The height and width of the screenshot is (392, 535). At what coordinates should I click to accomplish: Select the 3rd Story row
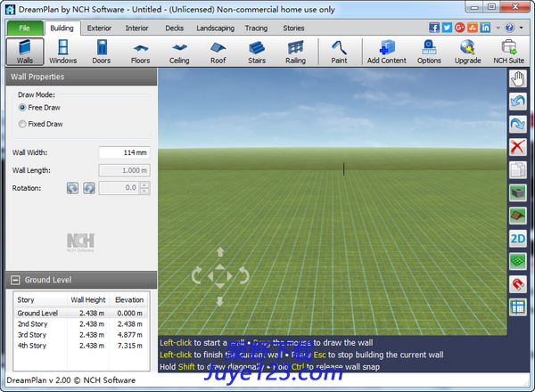tap(81, 335)
